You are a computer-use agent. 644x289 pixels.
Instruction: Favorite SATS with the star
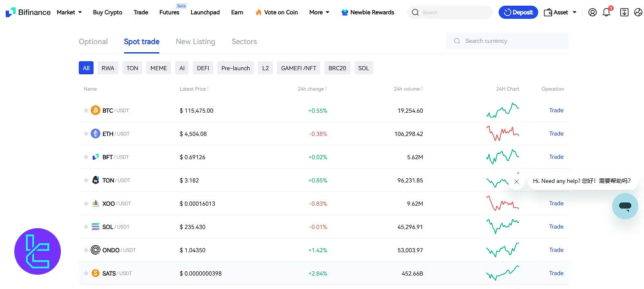click(x=86, y=273)
